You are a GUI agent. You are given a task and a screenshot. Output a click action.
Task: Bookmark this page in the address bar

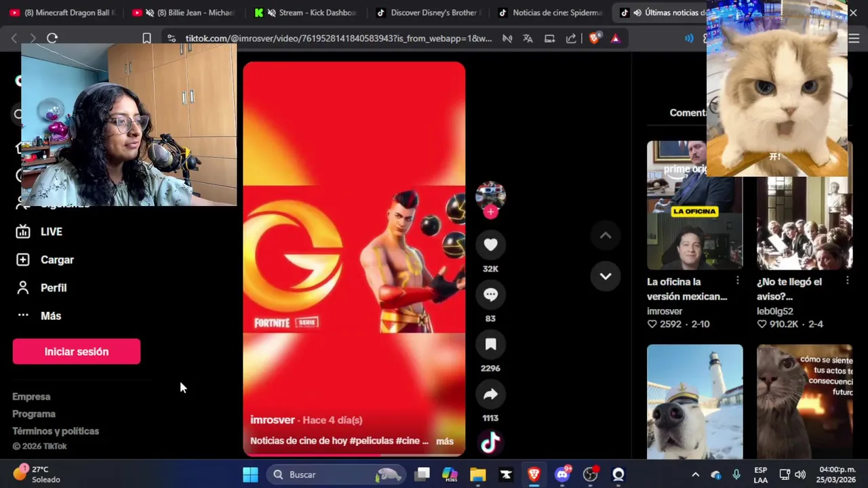coord(146,39)
